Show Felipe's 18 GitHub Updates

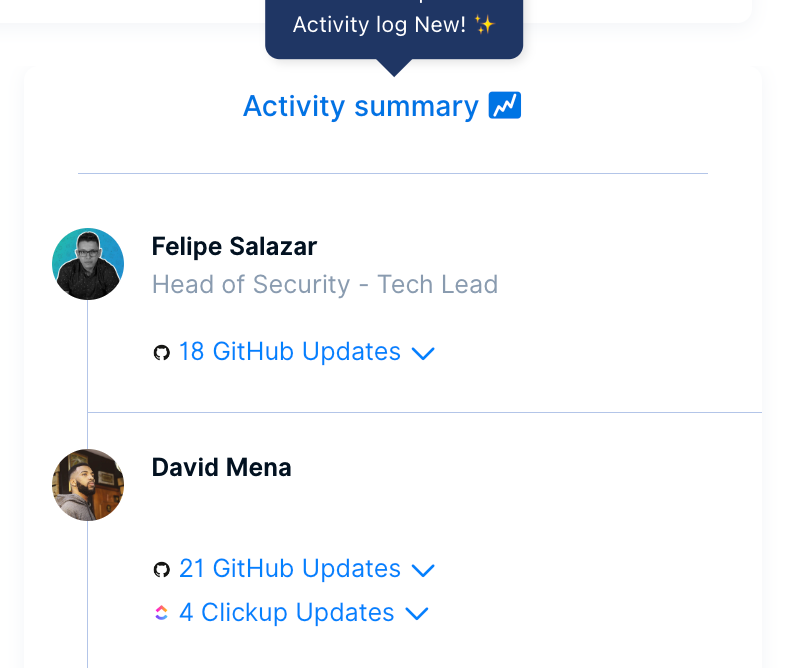tap(290, 352)
